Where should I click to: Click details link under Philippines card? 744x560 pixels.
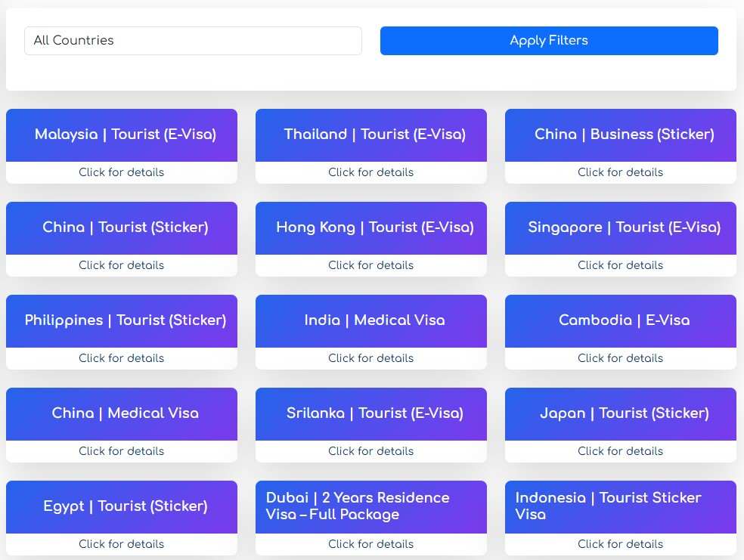pos(122,358)
